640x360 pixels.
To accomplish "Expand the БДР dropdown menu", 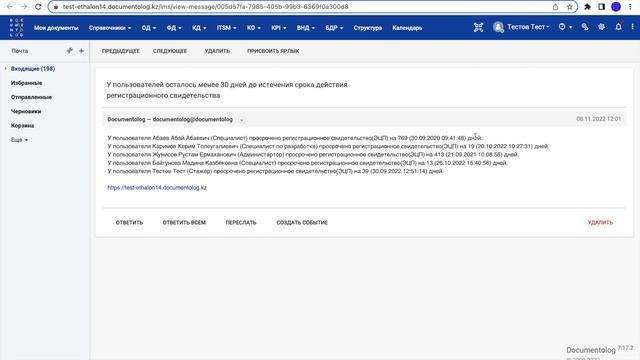I will pos(334,28).
